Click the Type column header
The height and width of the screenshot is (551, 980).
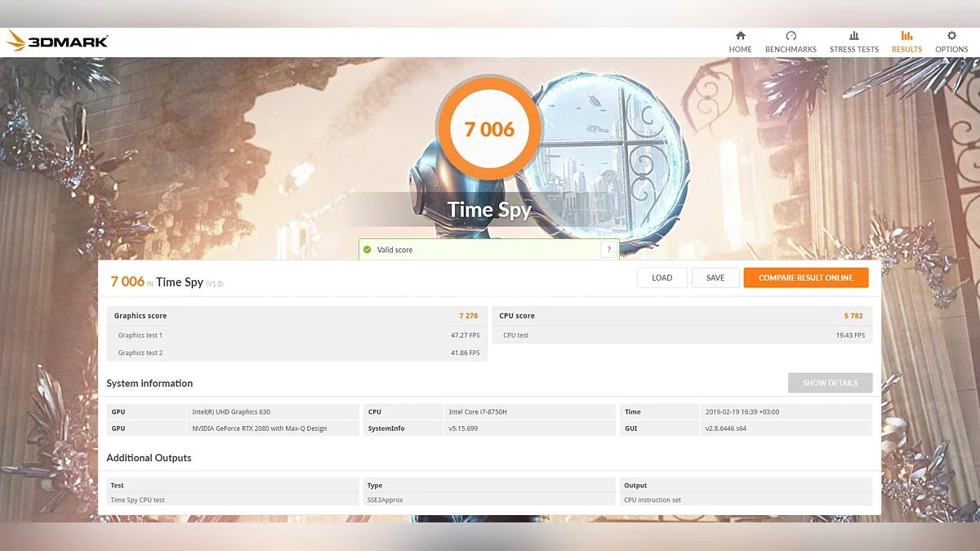tap(375, 486)
